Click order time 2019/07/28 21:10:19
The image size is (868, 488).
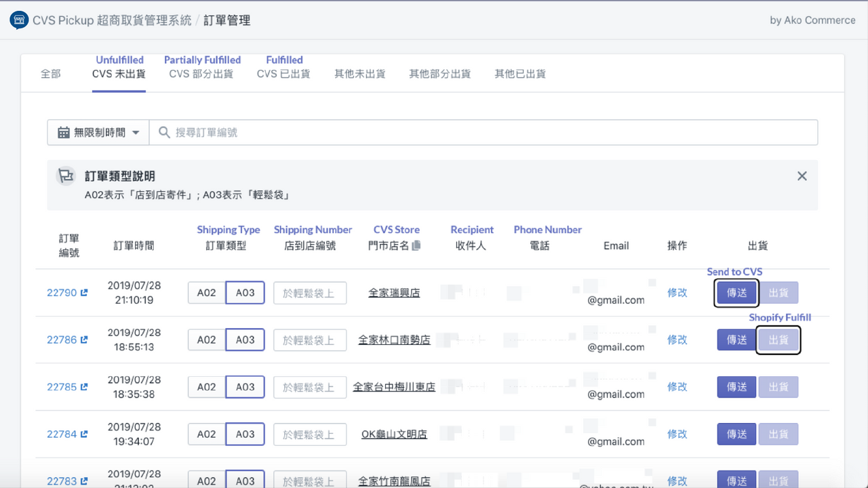coord(134,293)
